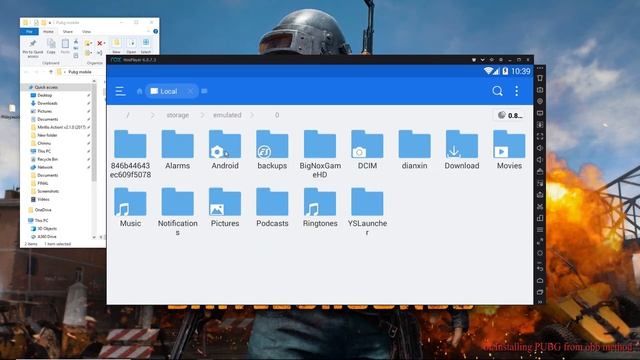640x360 pixels.
Task: Open the backups folder
Action: click(x=272, y=150)
